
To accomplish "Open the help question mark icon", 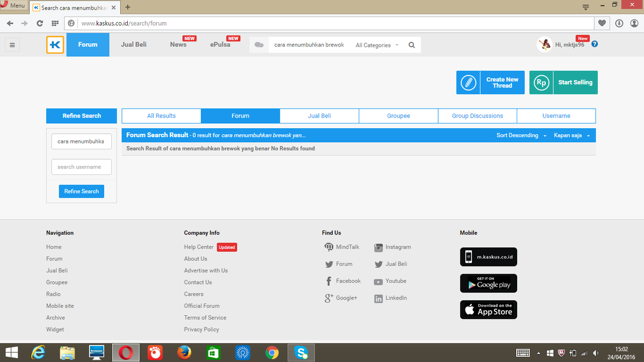I will pyautogui.click(x=595, y=44).
